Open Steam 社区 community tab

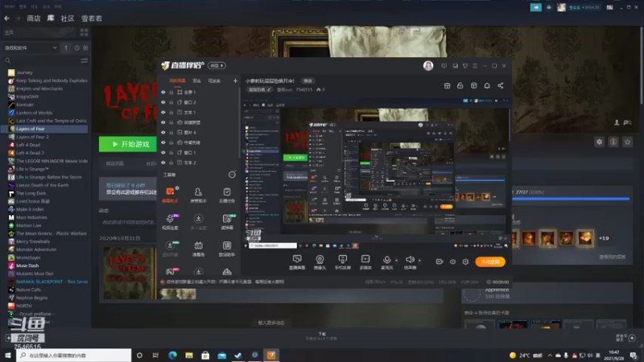click(68, 19)
